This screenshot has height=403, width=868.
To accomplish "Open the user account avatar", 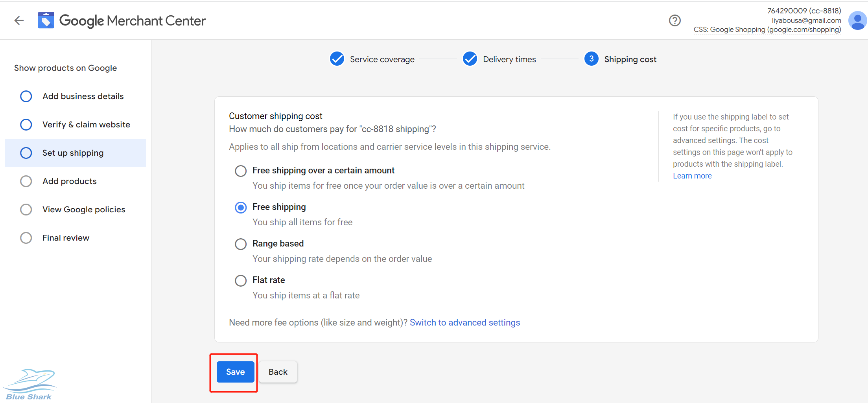I will point(857,20).
